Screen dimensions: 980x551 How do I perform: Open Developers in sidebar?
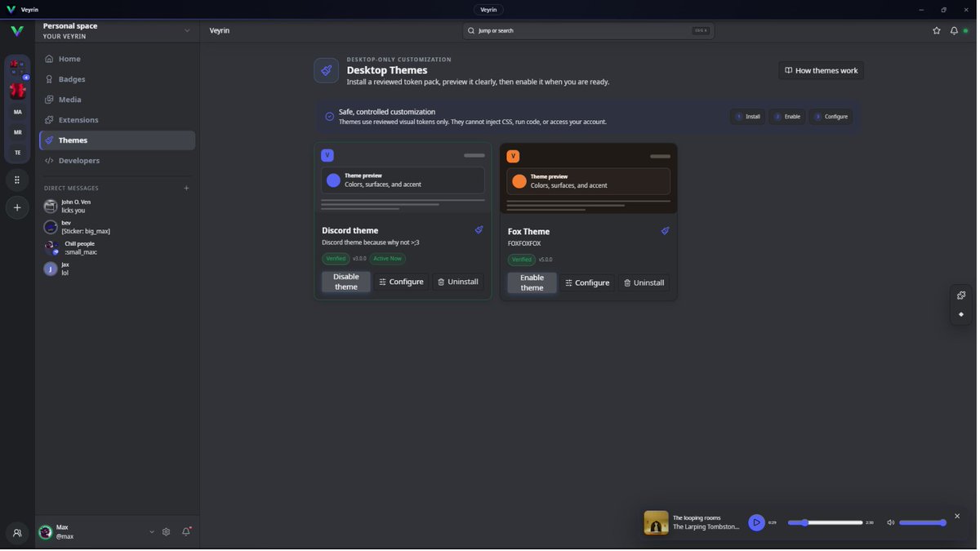coord(117,161)
